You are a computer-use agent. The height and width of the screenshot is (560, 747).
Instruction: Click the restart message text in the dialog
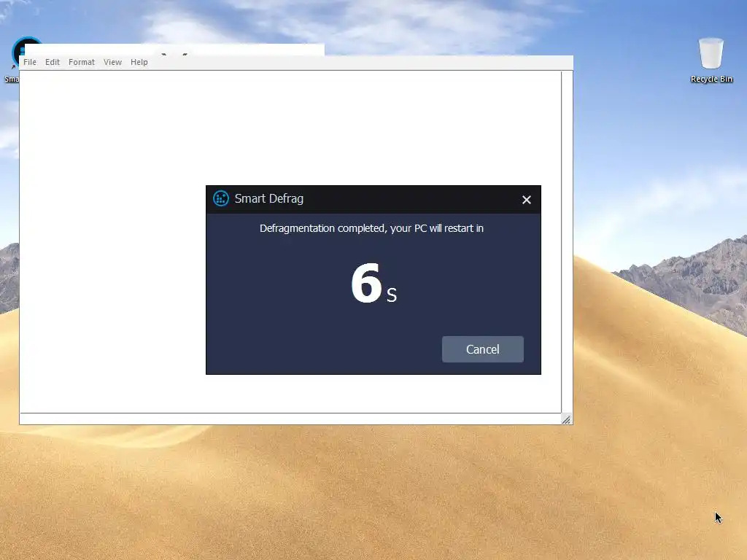pos(371,228)
